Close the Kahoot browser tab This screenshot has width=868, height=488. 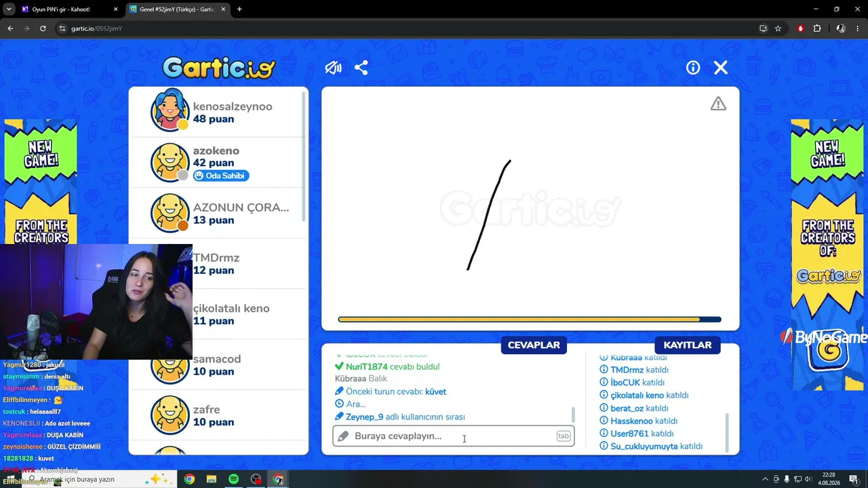click(x=115, y=9)
